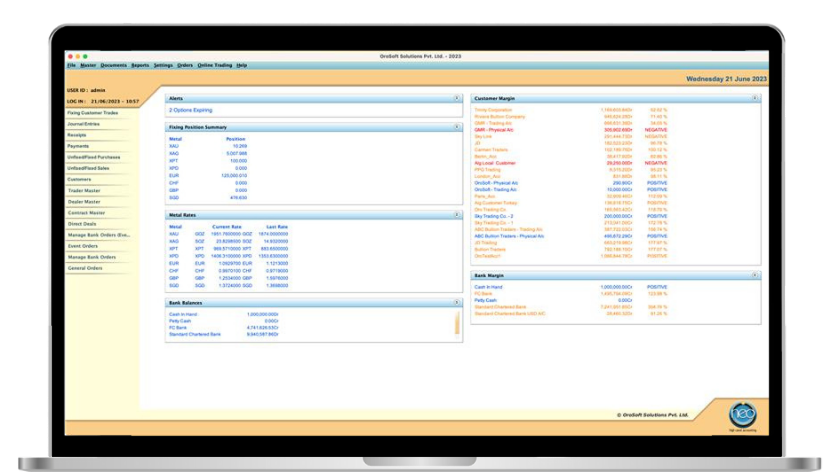Image resolution: width=840 pixels, height=472 pixels.
Task: Collapse the Alerts panel using its header icon
Action: coord(457,99)
